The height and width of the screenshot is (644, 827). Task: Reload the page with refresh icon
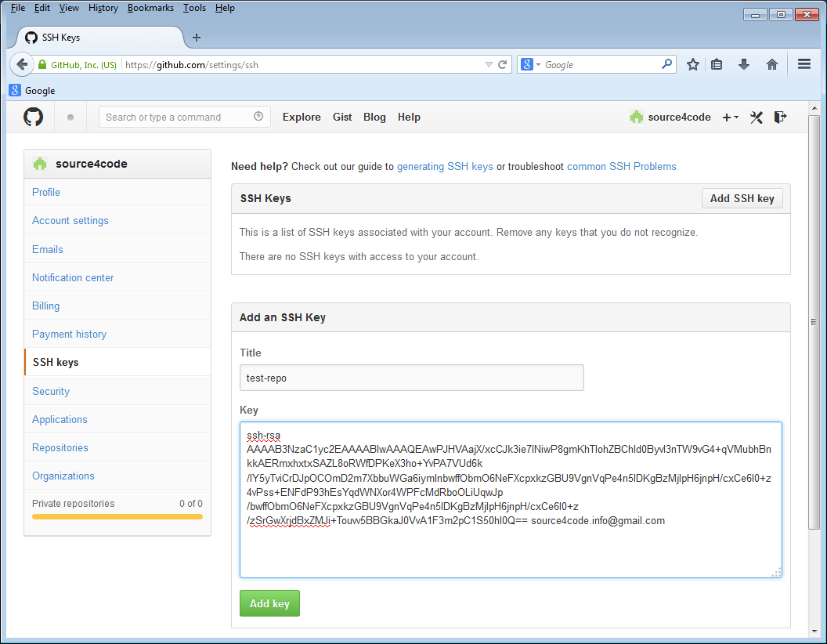point(503,64)
